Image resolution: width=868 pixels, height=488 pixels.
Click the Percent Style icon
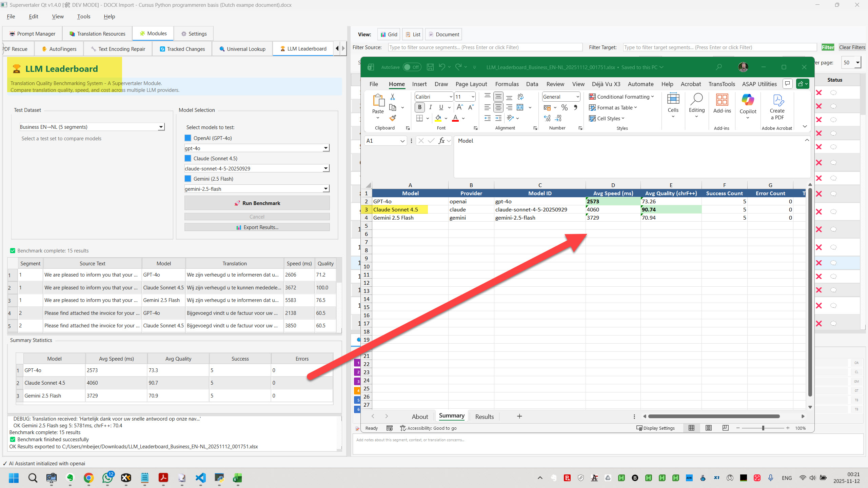[564, 107]
